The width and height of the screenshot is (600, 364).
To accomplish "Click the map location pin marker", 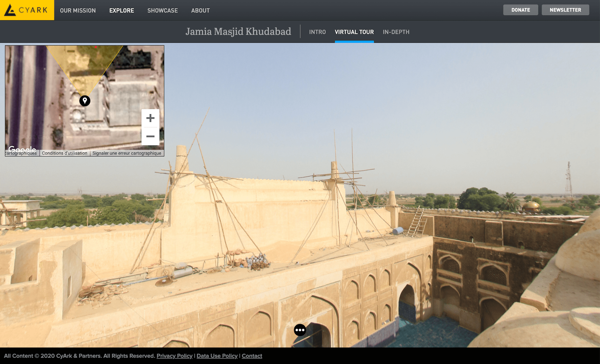I will 85,101.
